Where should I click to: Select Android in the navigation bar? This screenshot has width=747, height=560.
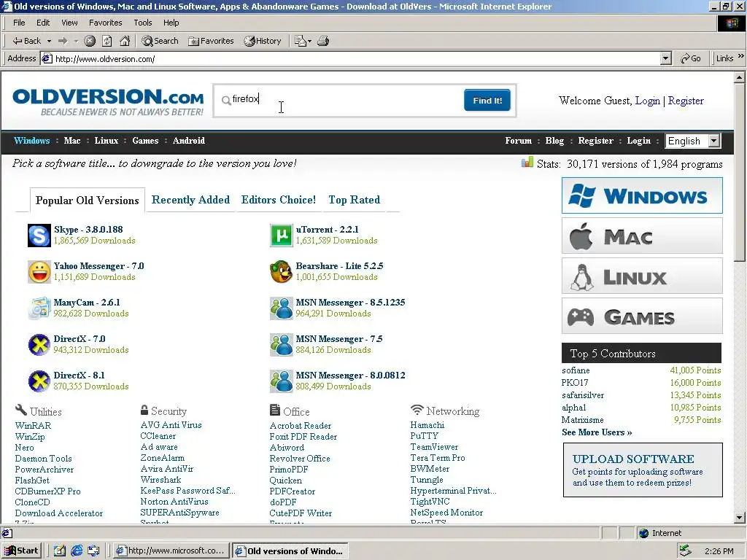[189, 141]
